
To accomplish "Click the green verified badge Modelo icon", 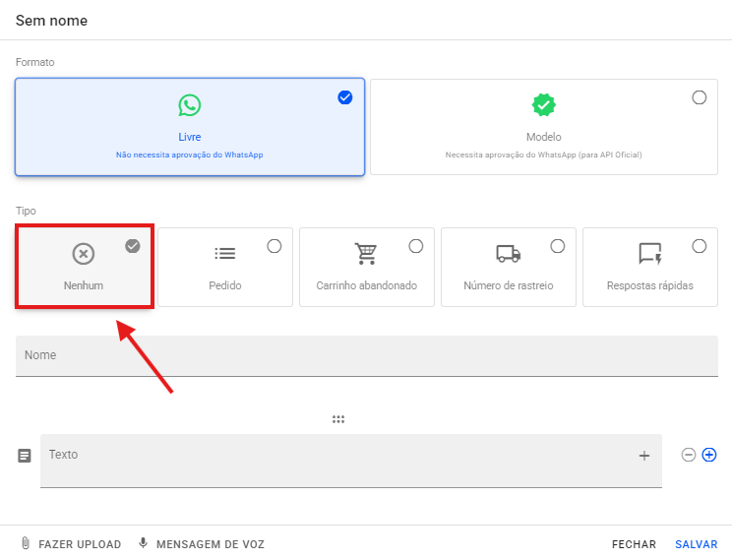I will click(x=543, y=105).
